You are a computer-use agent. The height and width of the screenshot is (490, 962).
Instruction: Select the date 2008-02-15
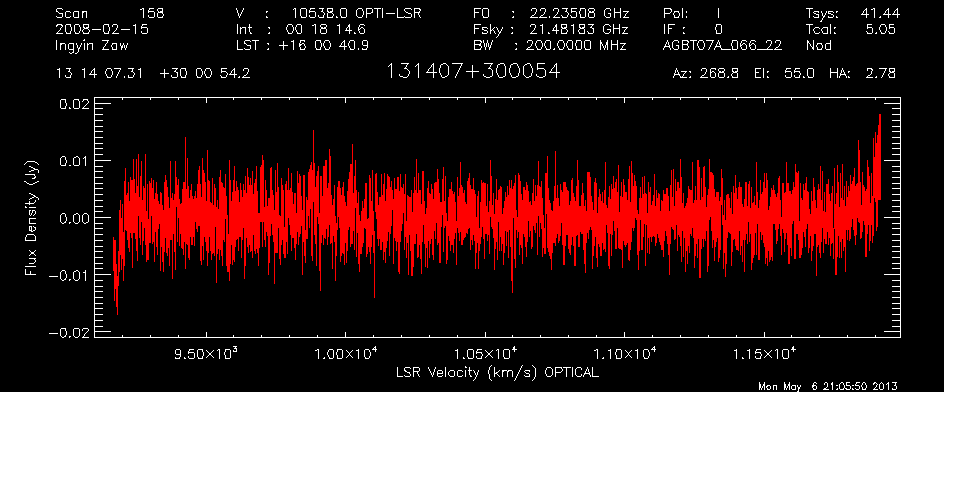[x=102, y=29]
